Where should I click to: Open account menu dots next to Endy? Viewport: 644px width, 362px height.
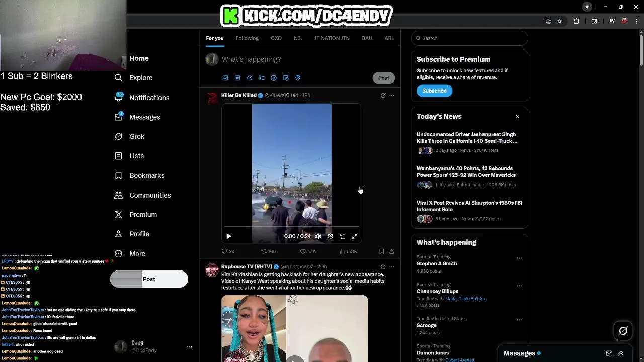[190, 347]
